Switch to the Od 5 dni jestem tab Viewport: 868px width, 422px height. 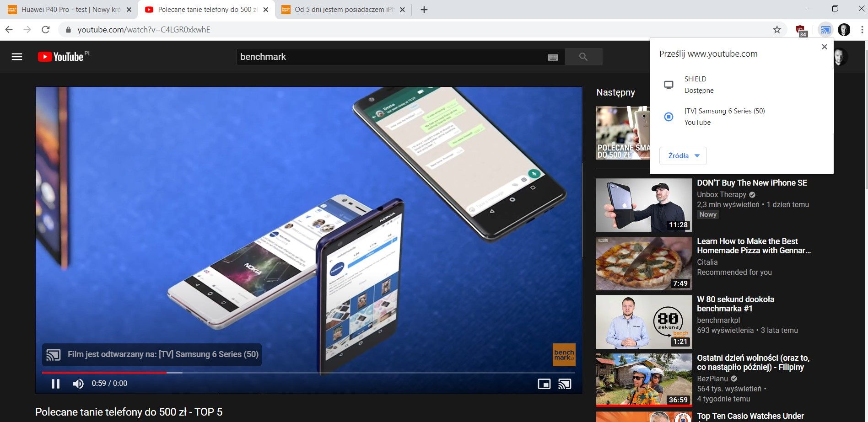tap(343, 10)
